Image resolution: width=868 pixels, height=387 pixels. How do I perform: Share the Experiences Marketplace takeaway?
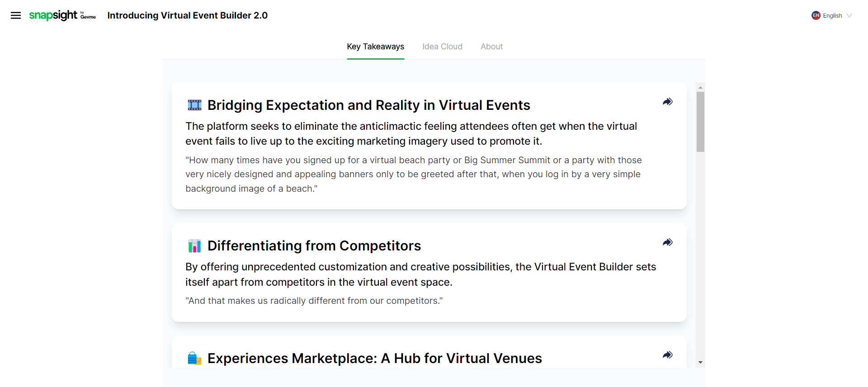667,355
